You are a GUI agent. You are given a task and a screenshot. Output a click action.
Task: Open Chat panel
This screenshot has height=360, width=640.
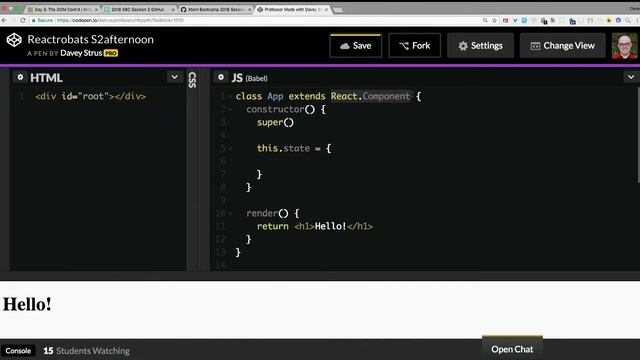512,349
